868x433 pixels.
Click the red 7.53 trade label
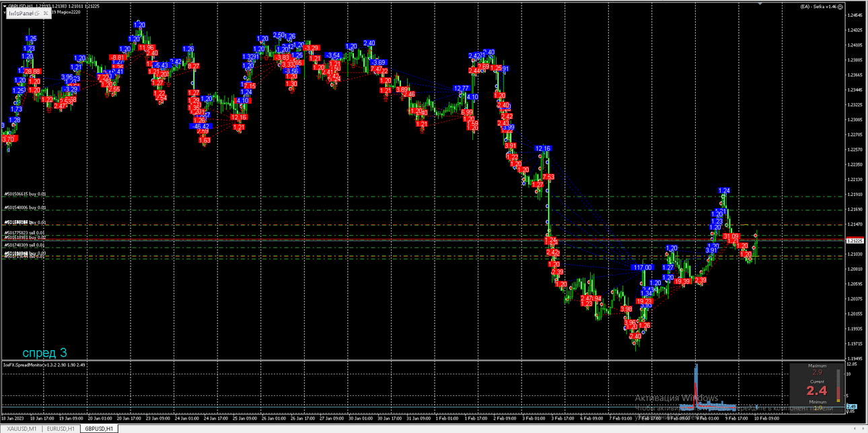point(548,176)
